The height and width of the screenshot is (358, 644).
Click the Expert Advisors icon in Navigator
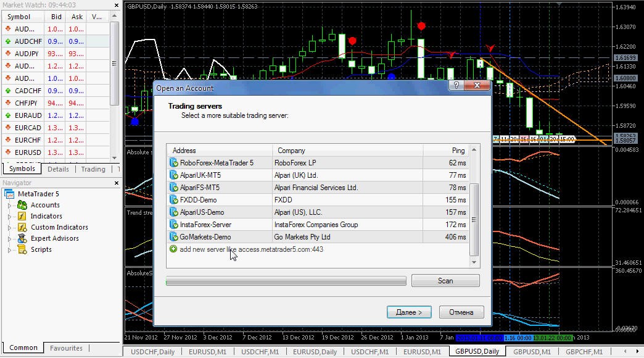click(22, 238)
